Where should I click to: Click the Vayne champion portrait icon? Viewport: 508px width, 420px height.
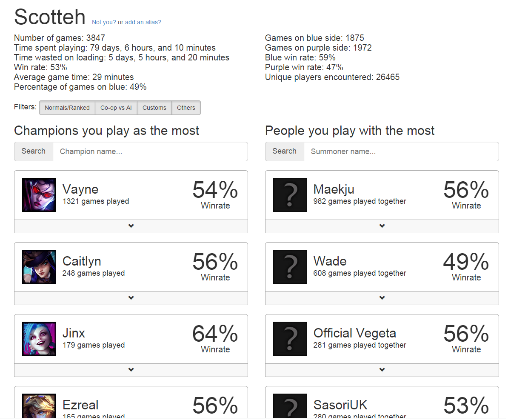pos(39,195)
